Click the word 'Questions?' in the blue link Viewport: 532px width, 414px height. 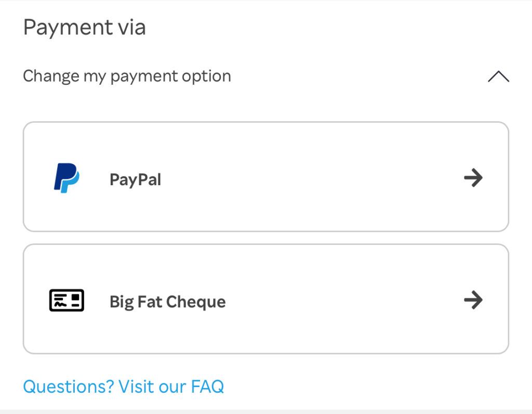coord(69,386)
